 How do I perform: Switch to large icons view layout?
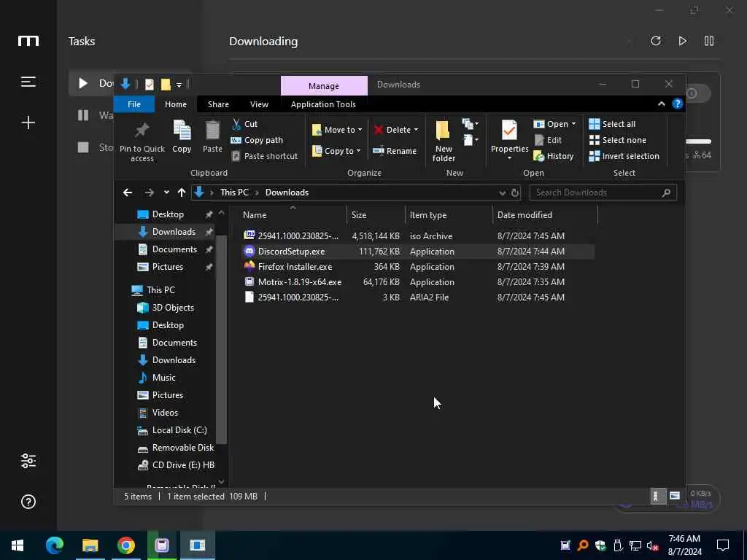point(675,496)
